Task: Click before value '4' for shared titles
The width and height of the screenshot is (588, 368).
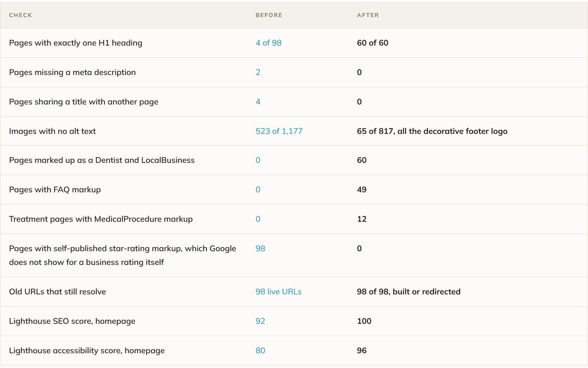Action: pos(258,102)
